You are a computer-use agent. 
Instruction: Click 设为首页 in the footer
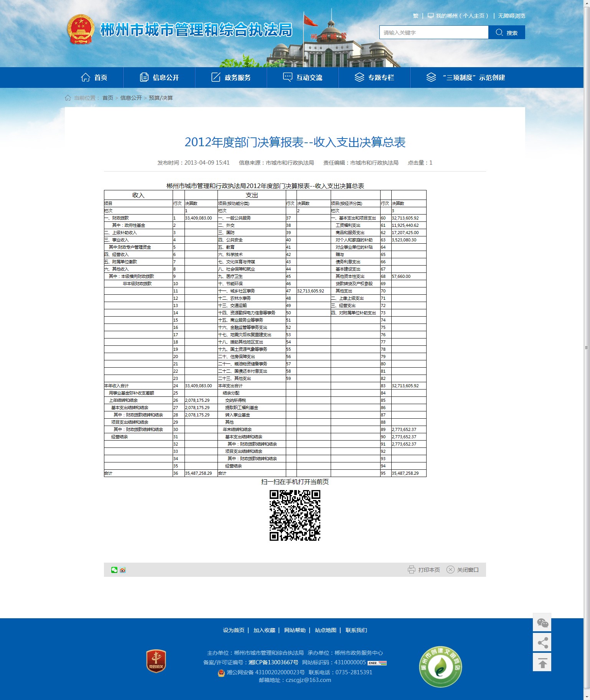(x=234, y=630)
